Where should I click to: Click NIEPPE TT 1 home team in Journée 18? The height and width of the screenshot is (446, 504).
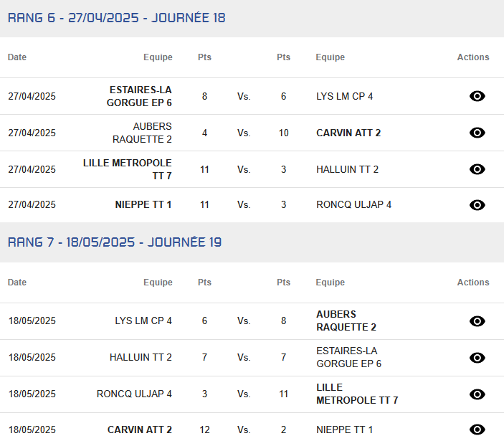[x=143, y=204]
